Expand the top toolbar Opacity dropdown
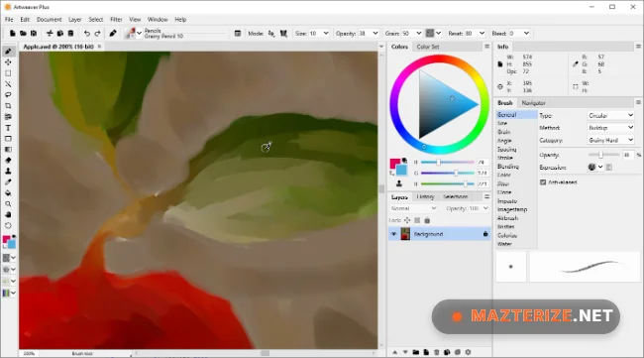 click(376, 34)
